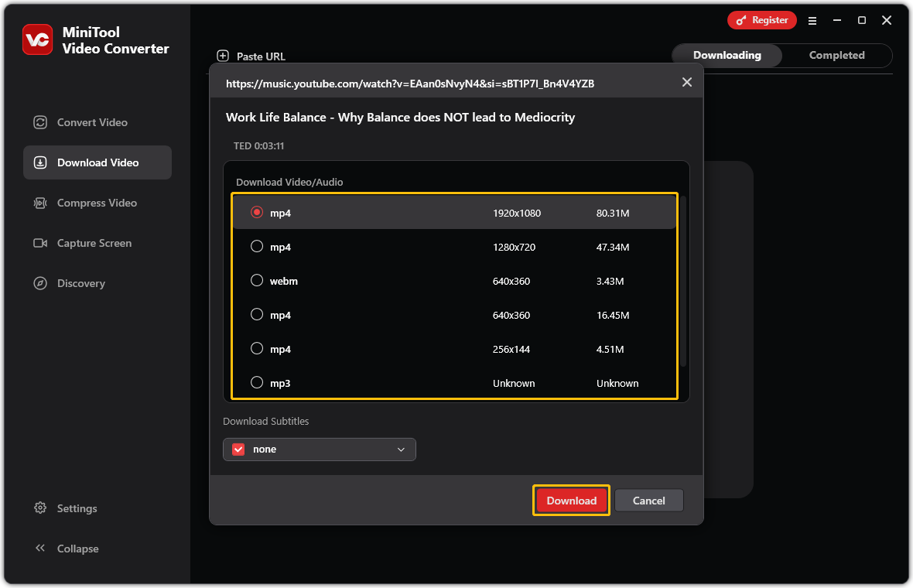This screenshot has width=913, height=588.
Task: Click the 256x144 resolution text
Action: 511,349
